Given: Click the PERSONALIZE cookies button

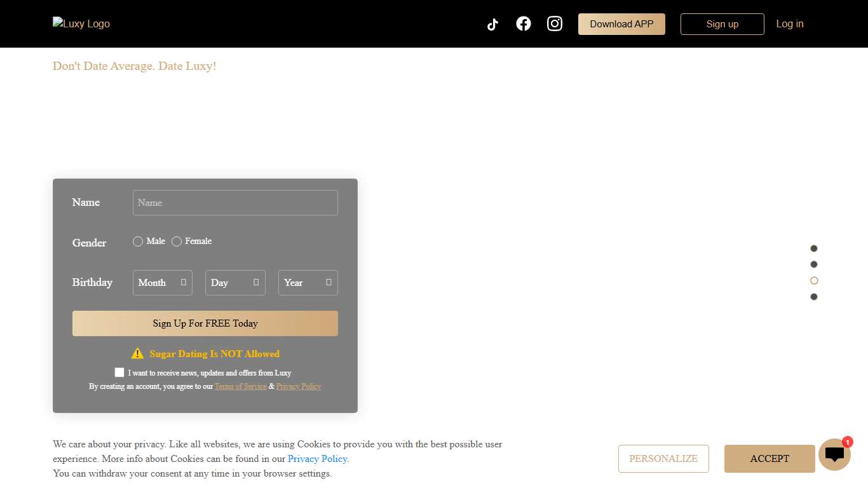Looking at the screenshot, I should tap(663, 459).
